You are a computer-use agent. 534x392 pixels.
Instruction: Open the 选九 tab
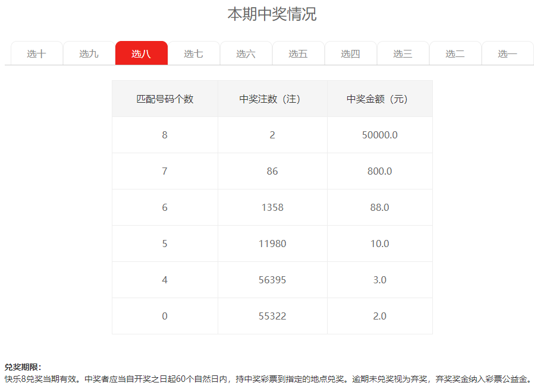point(89,53)
